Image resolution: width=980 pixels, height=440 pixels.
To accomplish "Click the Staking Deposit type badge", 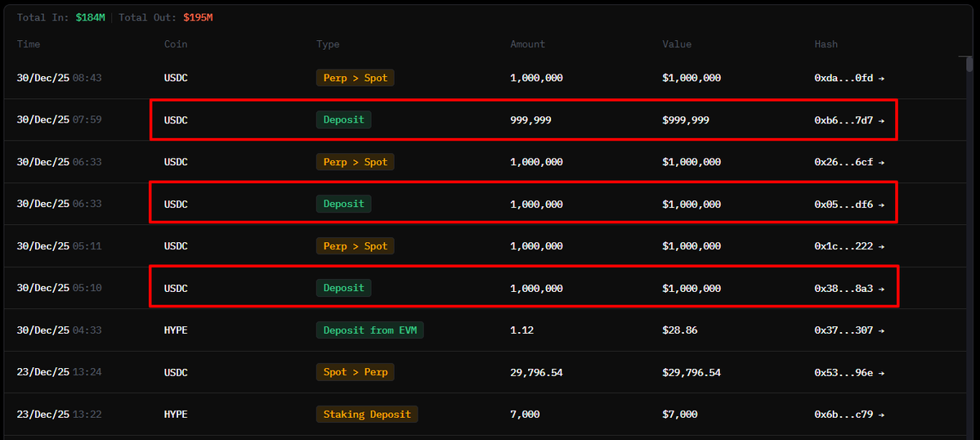I will click(x=366, y=415).
